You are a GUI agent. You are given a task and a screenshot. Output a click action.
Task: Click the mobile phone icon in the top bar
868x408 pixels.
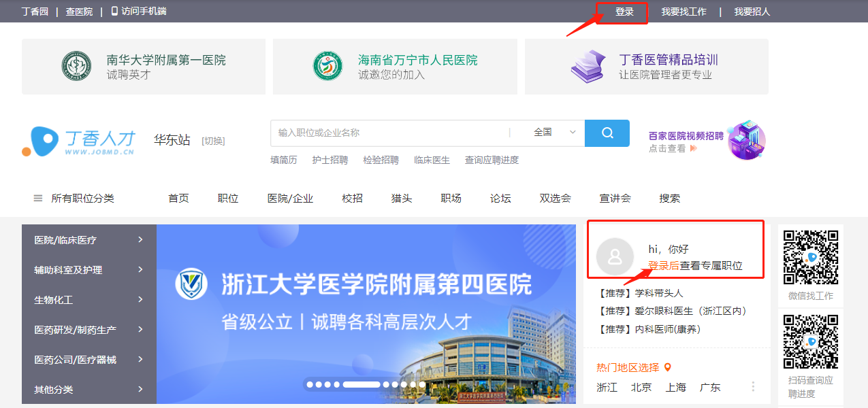pos(114,12)
